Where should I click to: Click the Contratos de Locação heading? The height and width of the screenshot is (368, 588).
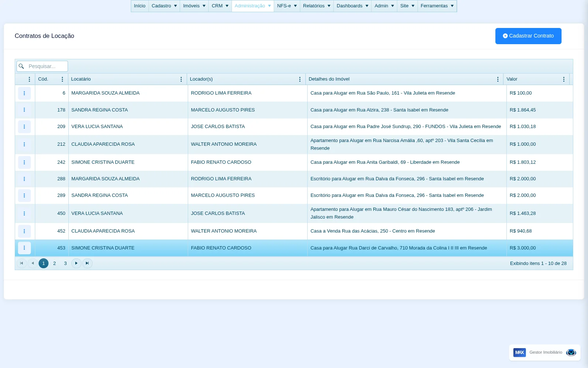[x=44, y=36]
